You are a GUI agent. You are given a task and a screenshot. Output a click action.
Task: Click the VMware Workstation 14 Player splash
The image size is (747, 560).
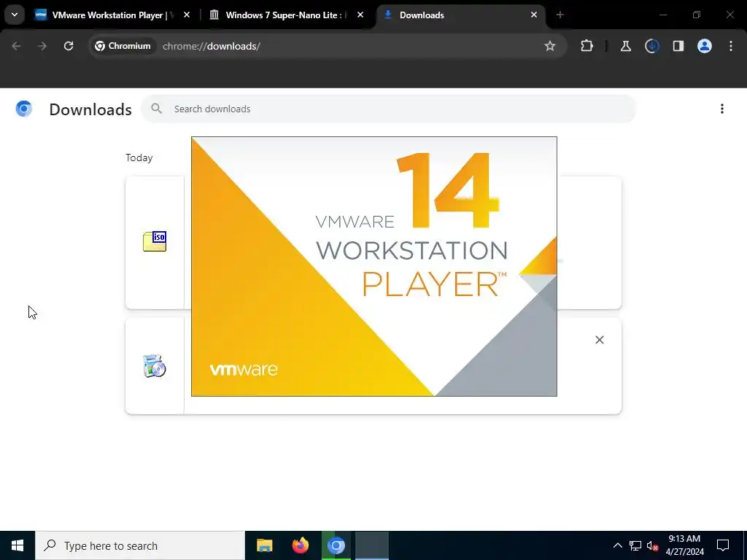point(374,266)
